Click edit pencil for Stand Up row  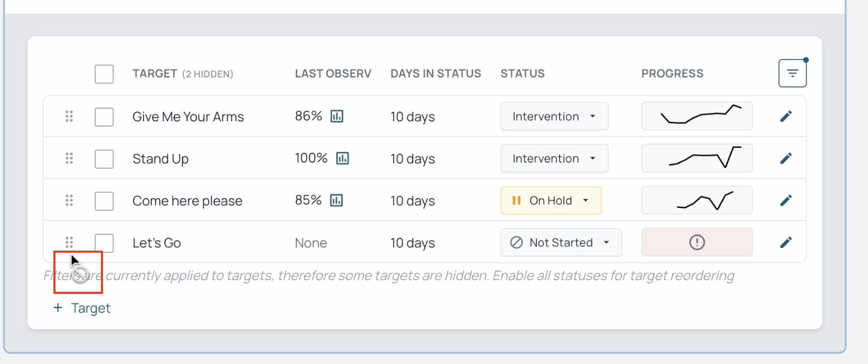(x=786, y=158)
